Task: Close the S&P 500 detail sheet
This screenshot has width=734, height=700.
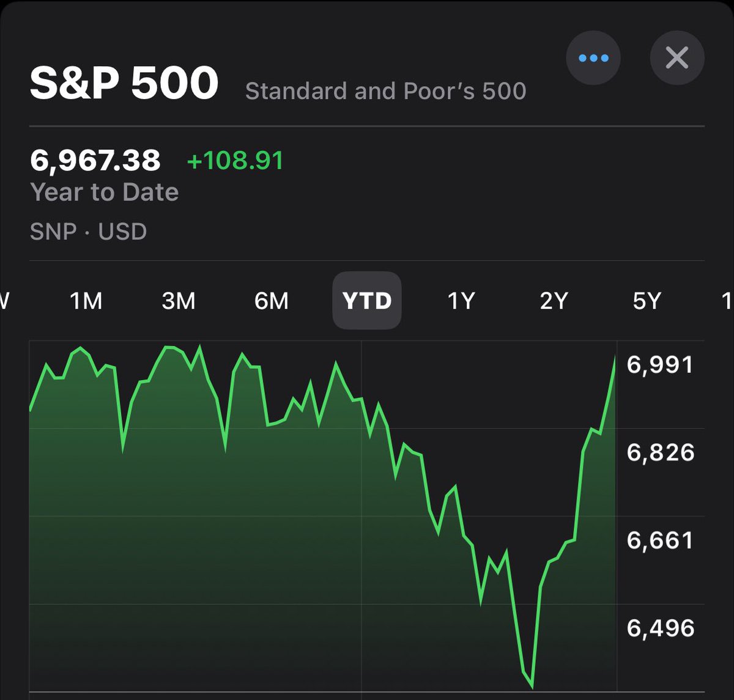Action: (x=677, y=58)
